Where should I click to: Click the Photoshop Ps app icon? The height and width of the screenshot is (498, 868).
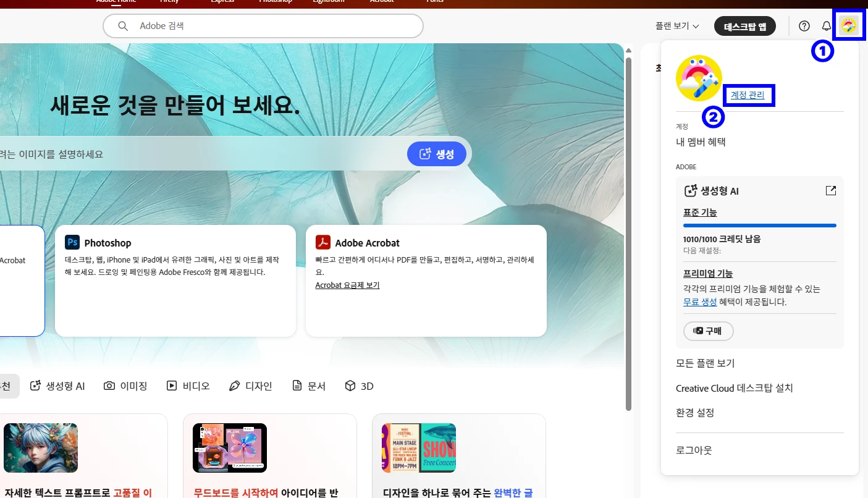[72, 242]
